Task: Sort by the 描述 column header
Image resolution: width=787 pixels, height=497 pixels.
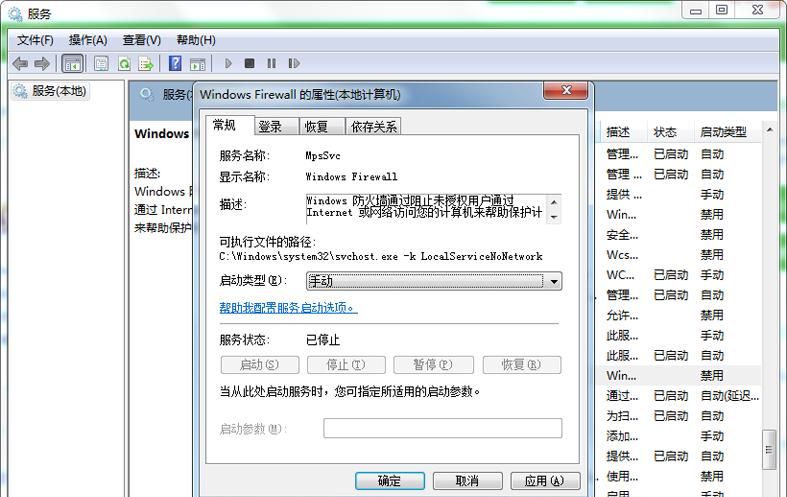Action: pyautogui.click(x=623, y=132)
